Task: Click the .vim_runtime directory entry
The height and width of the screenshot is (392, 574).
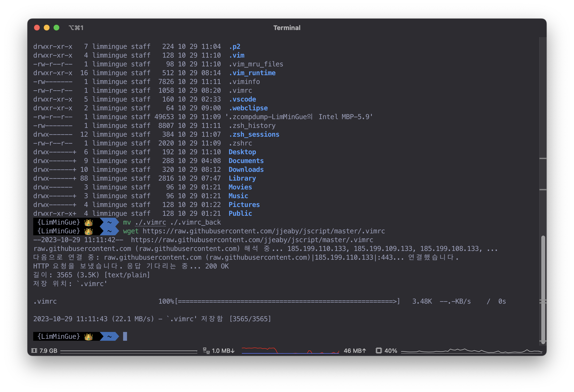Action: tap(252, 73)
